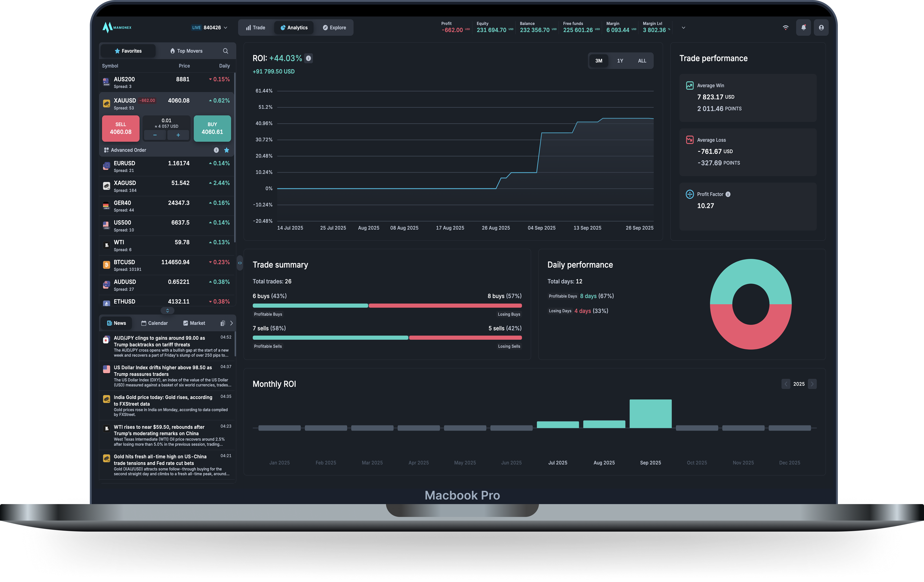Open the Calendar tab
This screenshot has width=924, height=582.
(154, 323)
